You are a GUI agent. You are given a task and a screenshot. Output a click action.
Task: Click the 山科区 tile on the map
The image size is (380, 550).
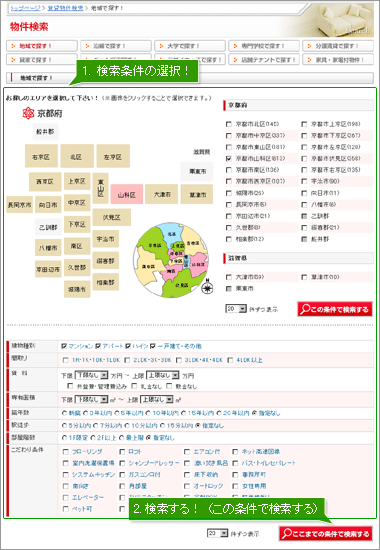[x=127, y=194]
